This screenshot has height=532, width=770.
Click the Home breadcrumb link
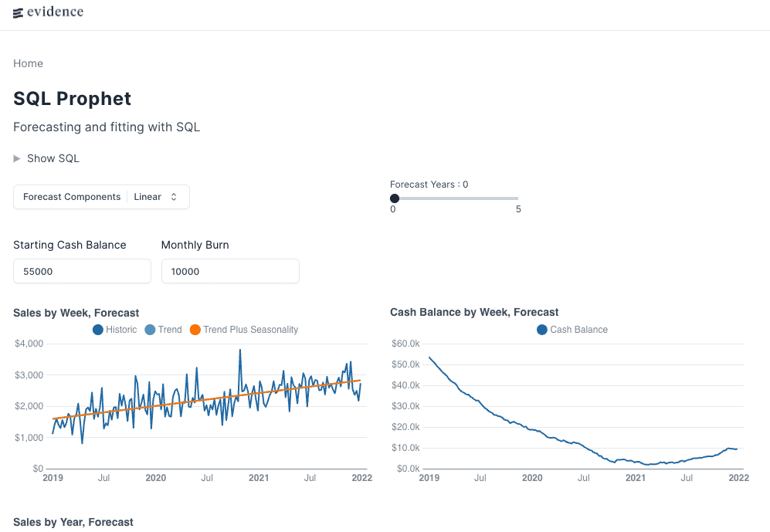point(28,63)
